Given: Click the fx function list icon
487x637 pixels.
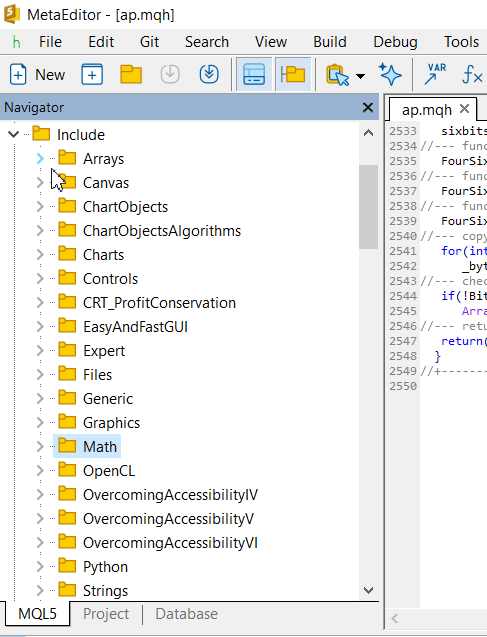Looking at the screenshot, I should (x=472, y=75).
